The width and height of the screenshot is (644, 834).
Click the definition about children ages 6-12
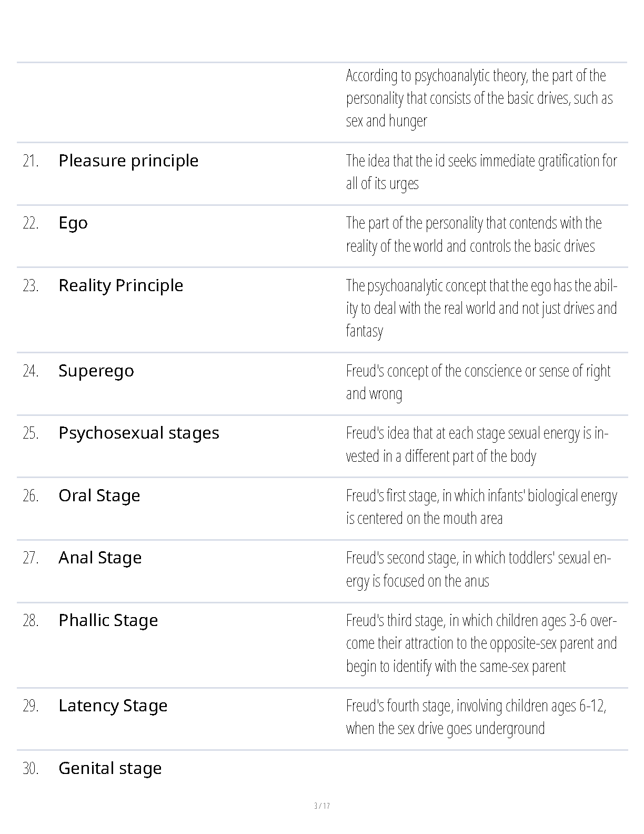(x=476, y=717)
